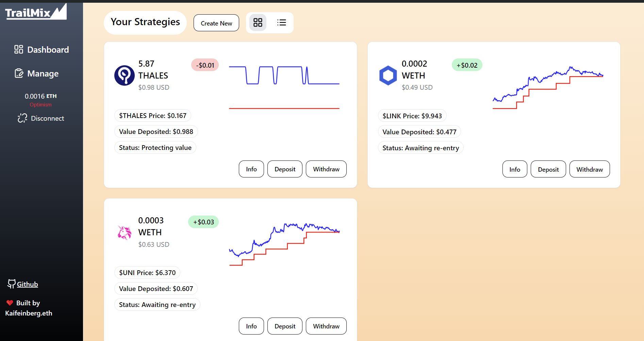Click the UNI strategy price chart
This screenshot has height=341, width=644.
tap(284, 244)
